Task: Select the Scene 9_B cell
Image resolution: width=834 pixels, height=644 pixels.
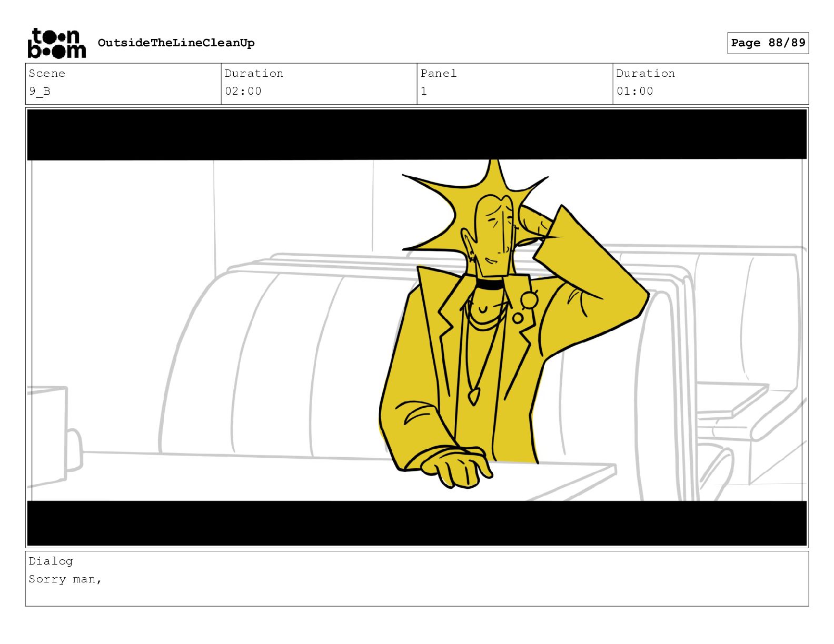Action: click(x=123, y=84)
